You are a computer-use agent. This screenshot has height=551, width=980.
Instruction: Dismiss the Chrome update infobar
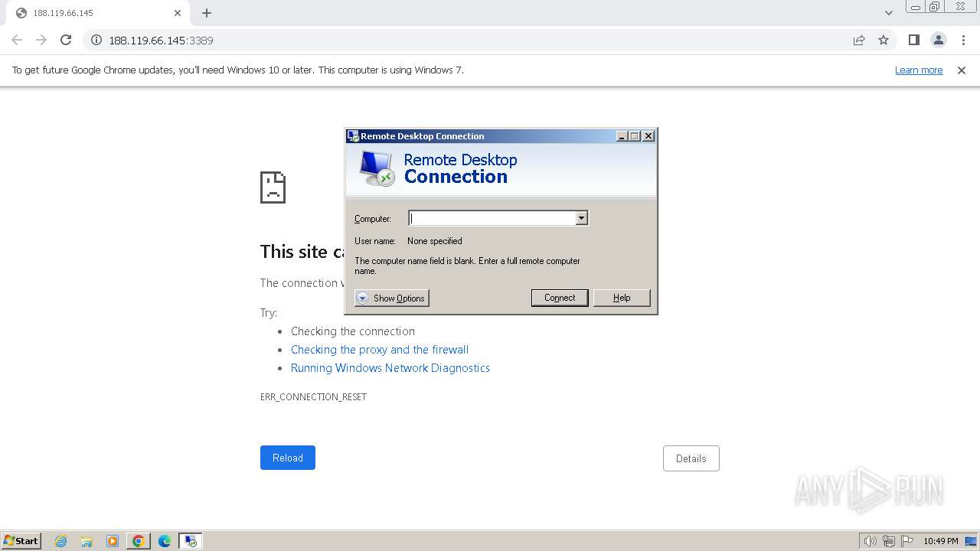point(962,70)
